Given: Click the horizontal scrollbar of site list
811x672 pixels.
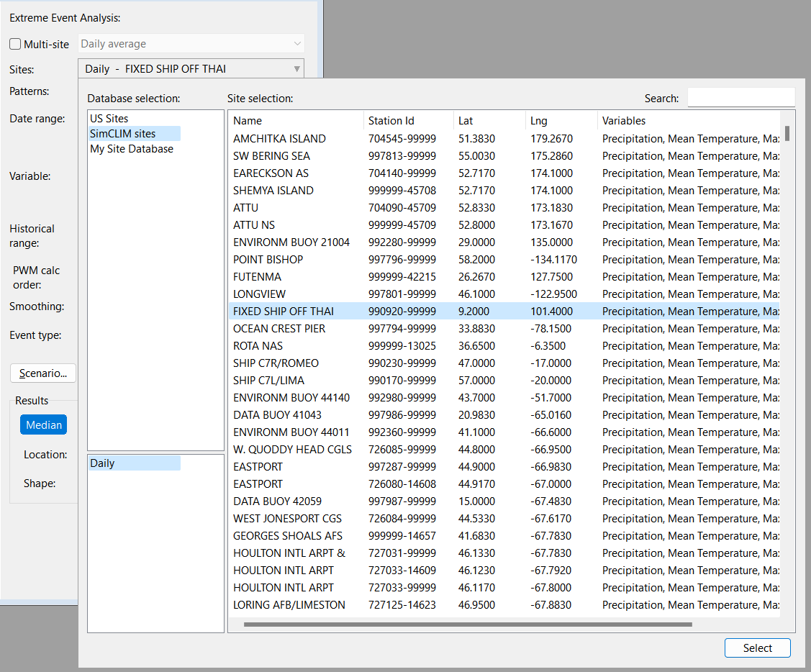Looking at the screenshot, I should click(468, 625).
